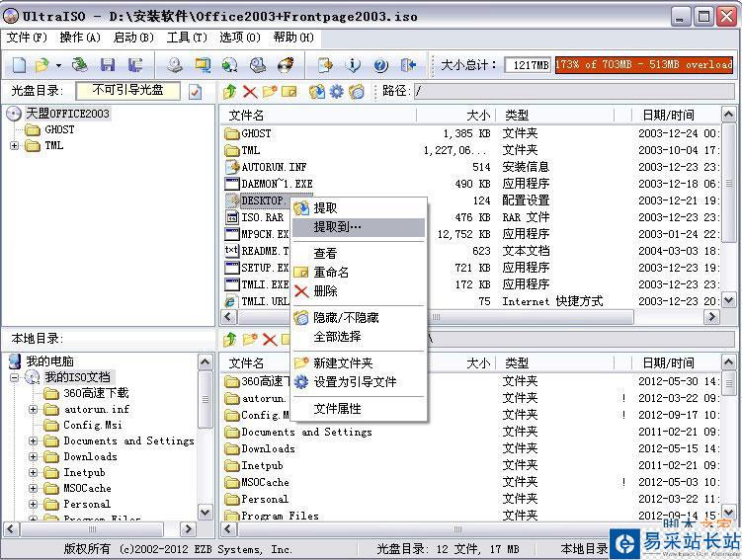The height and width of the screenshot is (560, 742).
Task: Click the Open file folder icon
Action: 42,65
